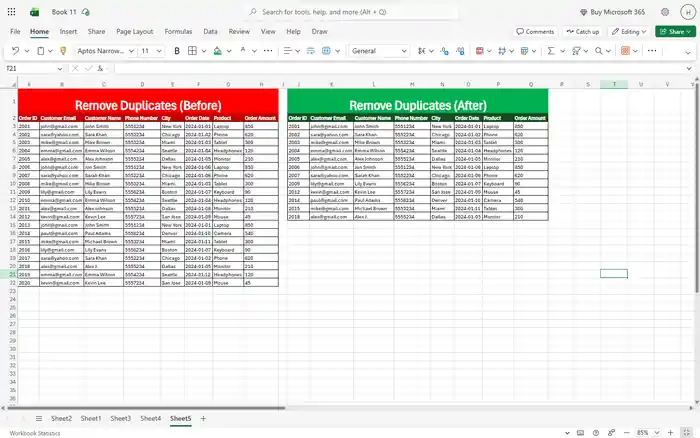The width and height of the screenshot is (700, 438).
Task: Open the settings gear icon
Action: click(665, 12)
